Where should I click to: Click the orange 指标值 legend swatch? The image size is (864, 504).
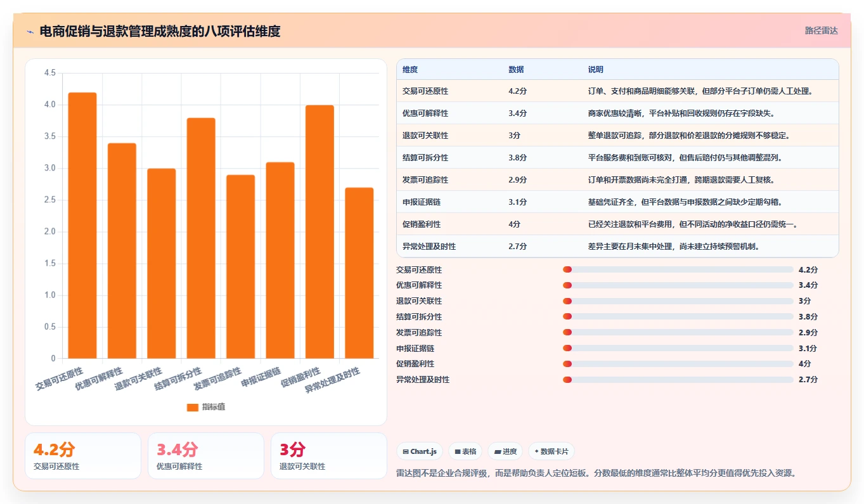click(193, 407)
